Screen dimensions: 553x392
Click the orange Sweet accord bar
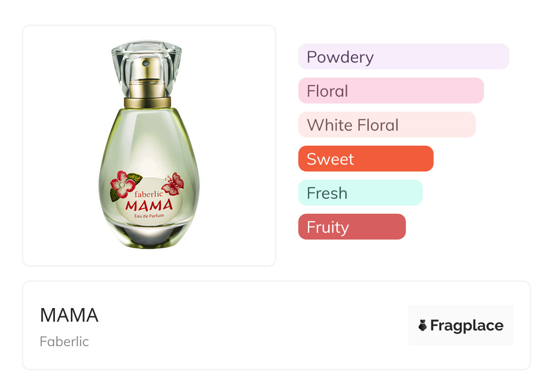click(365, 159)
